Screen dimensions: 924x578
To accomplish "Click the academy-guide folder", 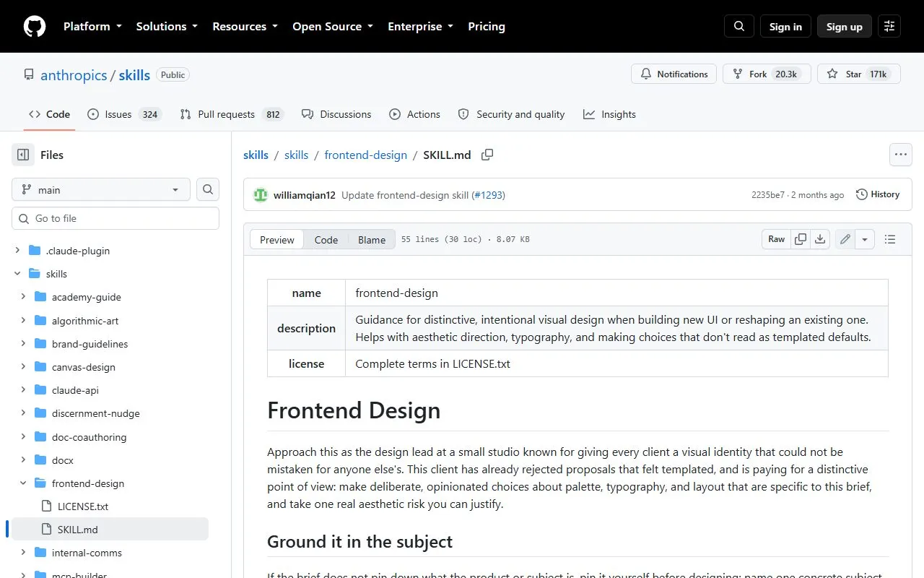I will pos(87,297).
